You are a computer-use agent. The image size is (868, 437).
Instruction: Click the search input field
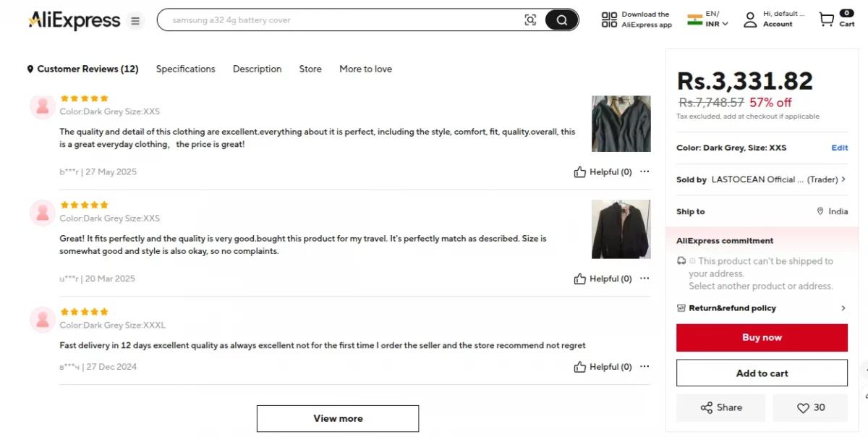click(340, 20)
